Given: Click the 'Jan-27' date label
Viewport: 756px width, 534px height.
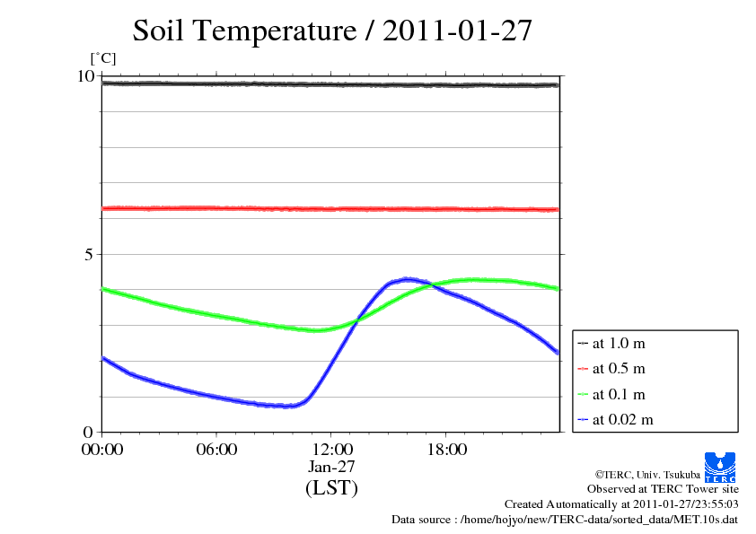Looking at the screenshot, I should [331, 467].
